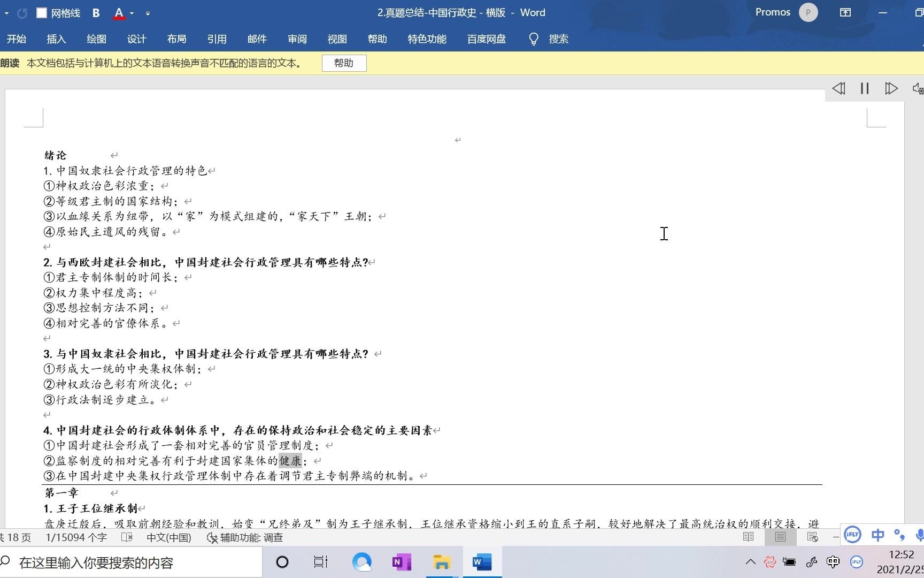Open Cortana circle icon on taskbar

click(282, 562)
